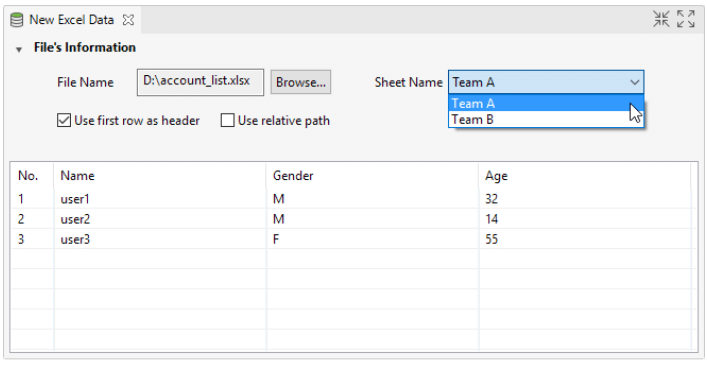Click the database icon on New Excel Data tab
Image resolution: width=707 pixels, height=366 pixels.
[17, 20]
